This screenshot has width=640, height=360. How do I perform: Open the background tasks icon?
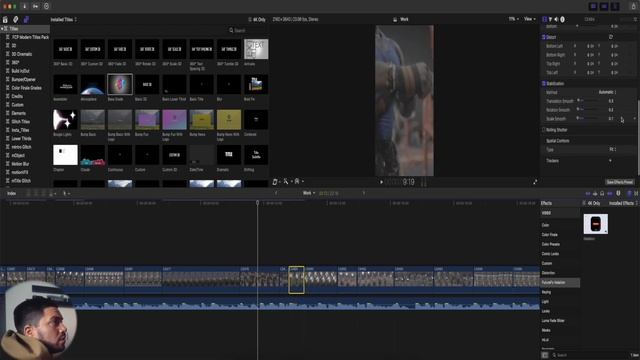tap(46, 6)
